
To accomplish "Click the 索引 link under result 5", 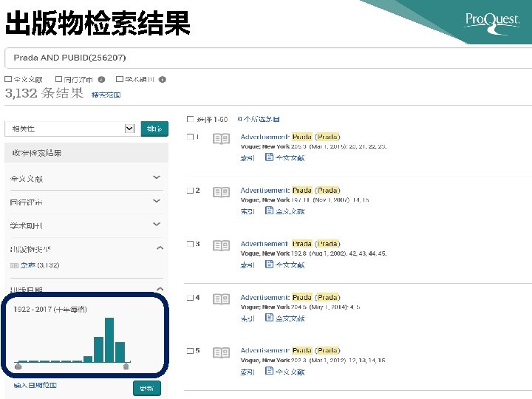I will point(248,372).
